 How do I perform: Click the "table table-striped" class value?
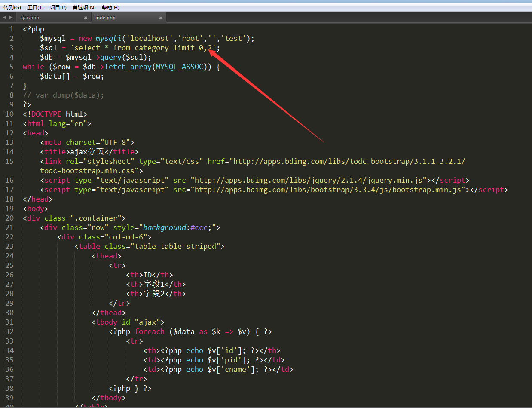175,246
